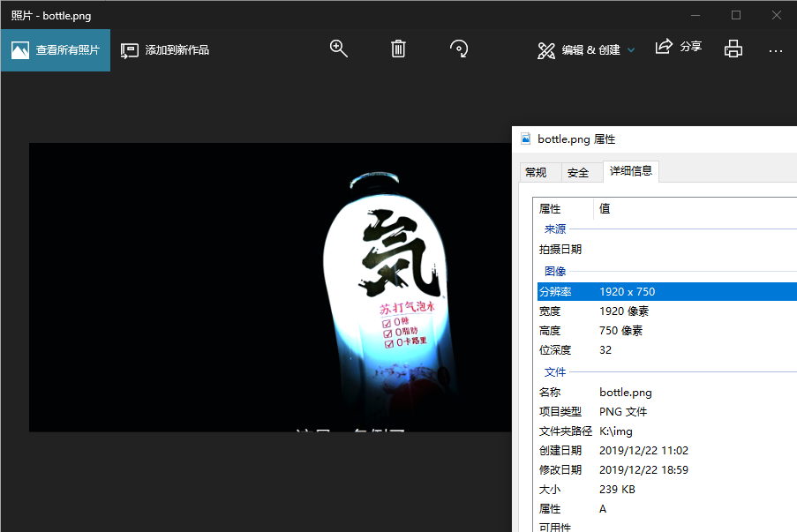Maximize the Photos window
The height and width of the screenshot is (532, 797).
click(736, 15)
